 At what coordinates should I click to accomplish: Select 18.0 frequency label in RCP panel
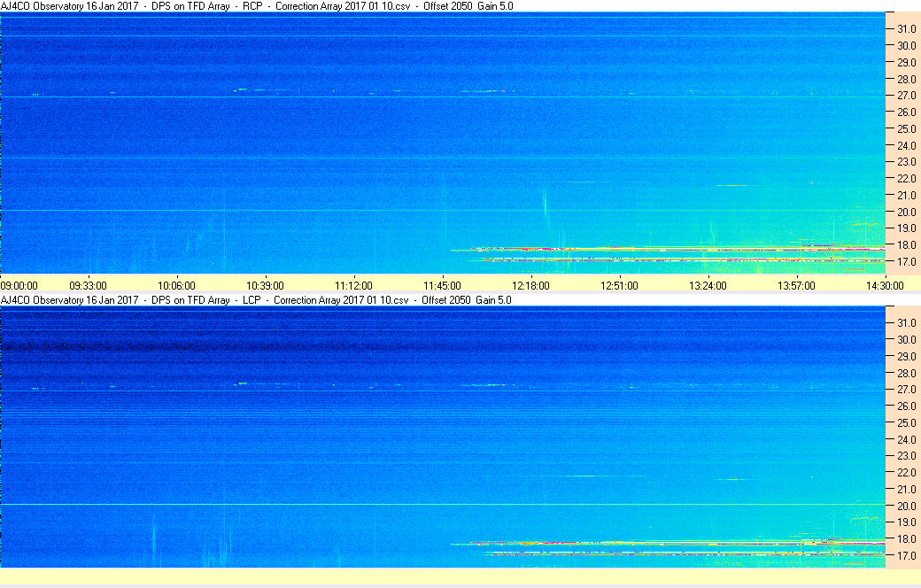[906, 245]
